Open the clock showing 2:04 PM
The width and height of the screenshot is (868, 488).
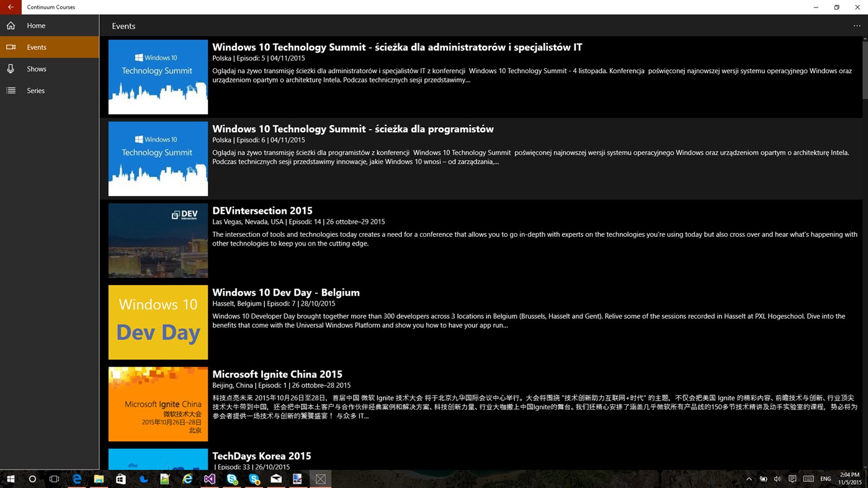pyautogui.click(x=849, y=479)
